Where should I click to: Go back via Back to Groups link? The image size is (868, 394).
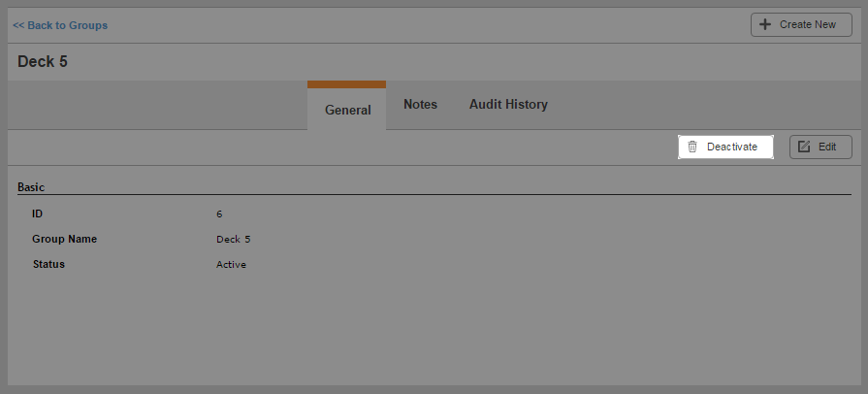coord(60,25)
